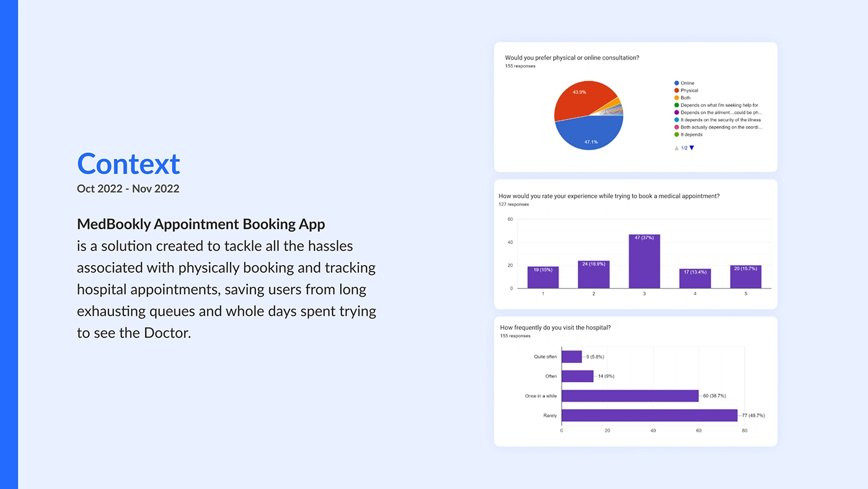Image resolution: width=868 pixels, height=489 pixels.
Task: Click the light green 'It depends' legend dot
Action: click(x=676, y=135)
